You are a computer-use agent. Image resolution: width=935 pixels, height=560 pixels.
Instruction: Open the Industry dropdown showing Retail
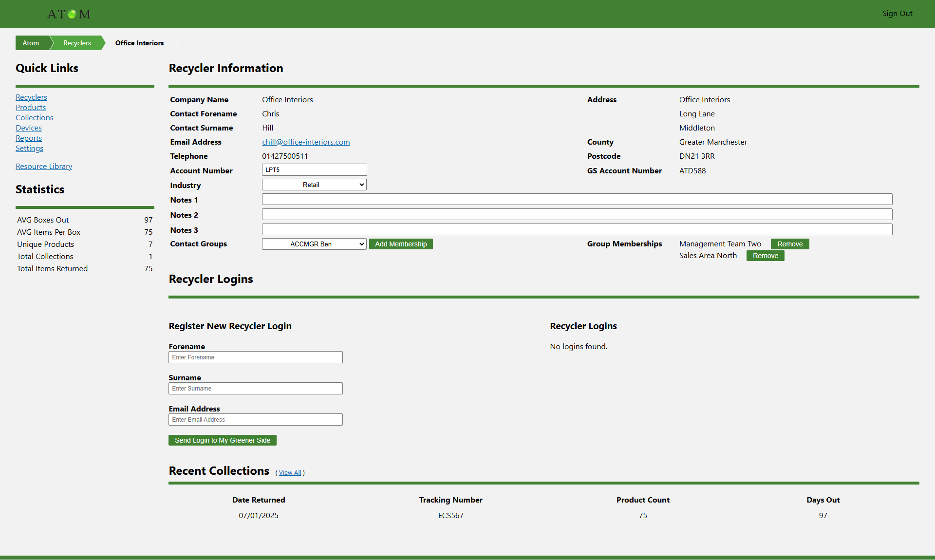tap(314, 185)
